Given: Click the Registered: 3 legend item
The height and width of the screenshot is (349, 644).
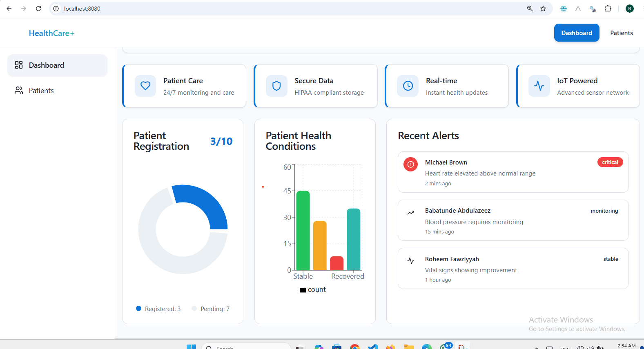Looking at the screenshot, I should click(x=158, y=309).
